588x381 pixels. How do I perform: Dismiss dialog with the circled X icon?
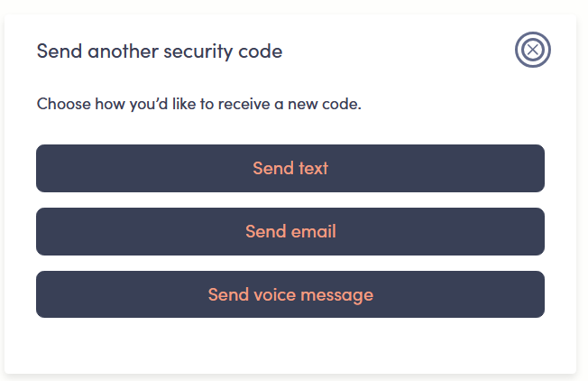point(532,50)
